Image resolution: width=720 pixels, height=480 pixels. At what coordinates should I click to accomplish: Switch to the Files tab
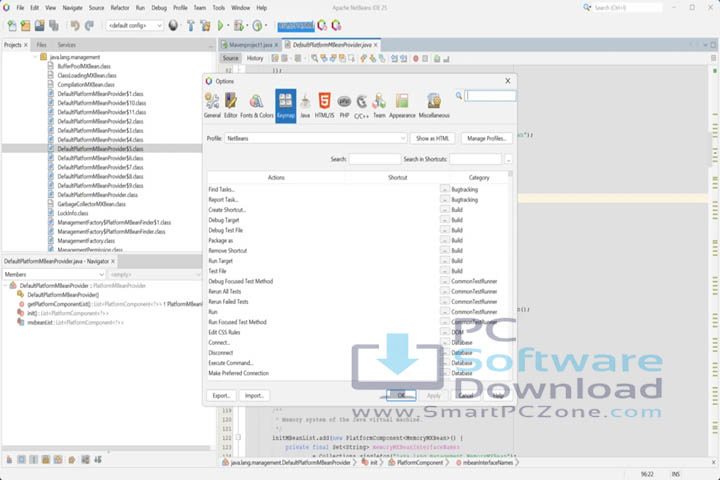pyautogui.click(x=41, y=45)
